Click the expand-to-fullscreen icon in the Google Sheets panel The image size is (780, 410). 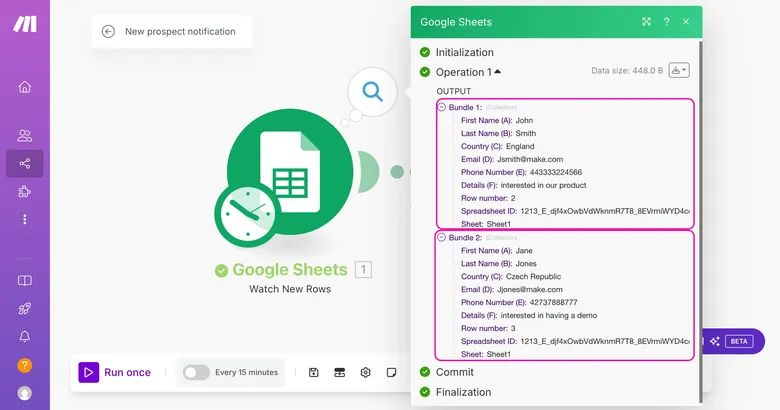coord(646,21)
